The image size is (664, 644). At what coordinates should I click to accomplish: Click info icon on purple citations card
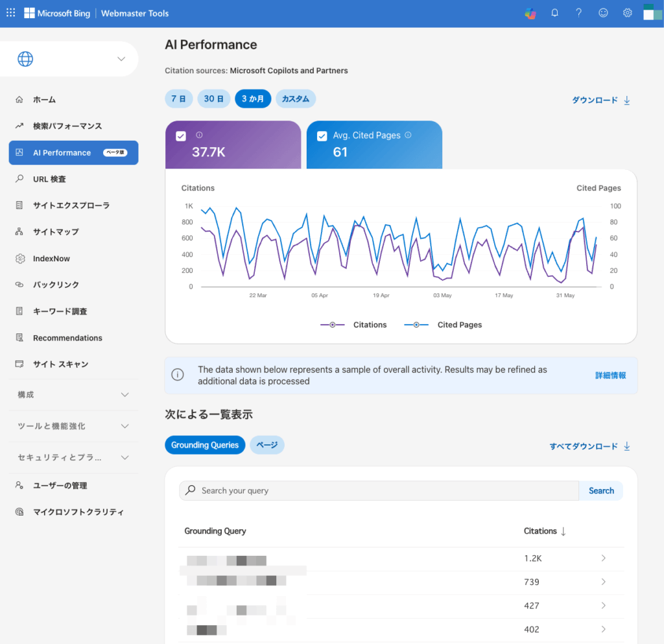pos(199,135)
